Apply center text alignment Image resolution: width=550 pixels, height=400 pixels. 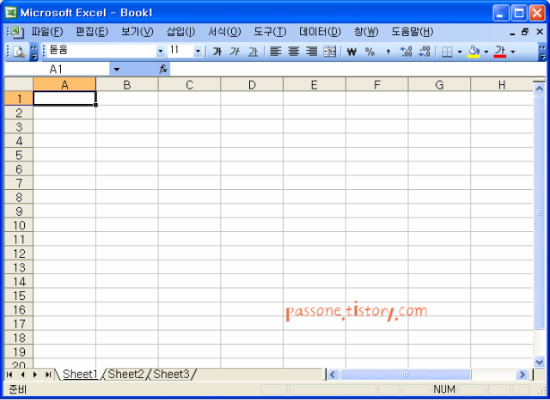point(293,52)
